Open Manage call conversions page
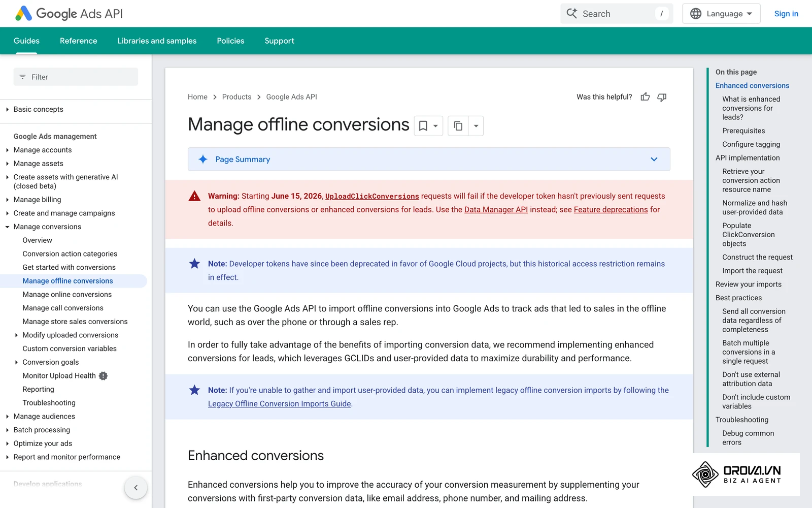This screenshot has height=508, width=812. click(x=63, y=308)
